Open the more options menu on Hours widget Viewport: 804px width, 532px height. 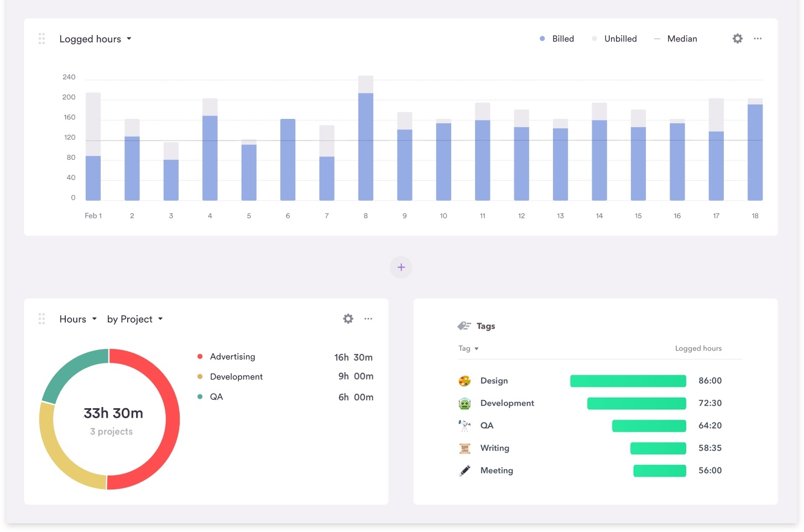tap(368, 319)
